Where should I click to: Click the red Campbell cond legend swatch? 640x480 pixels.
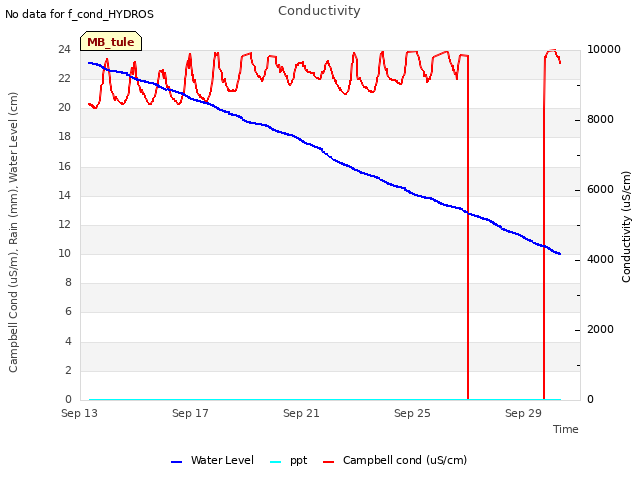[x=328, y=462]
